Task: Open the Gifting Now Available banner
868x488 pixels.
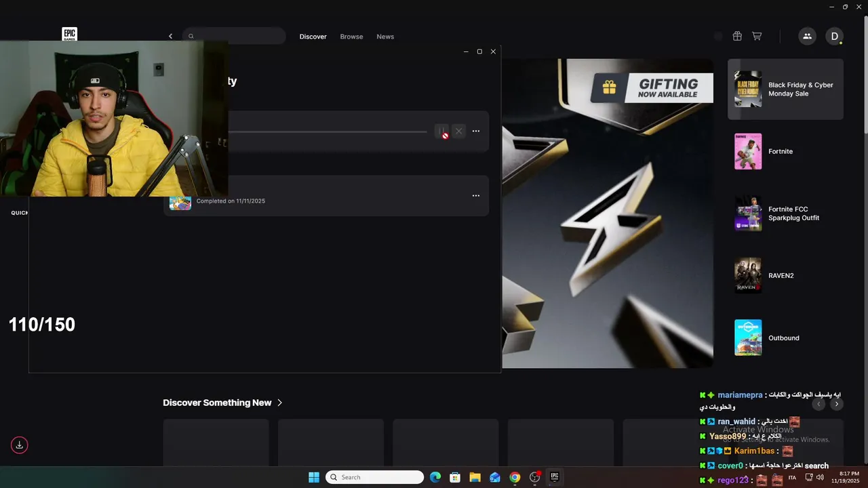Action: click(x=652, y=88)
